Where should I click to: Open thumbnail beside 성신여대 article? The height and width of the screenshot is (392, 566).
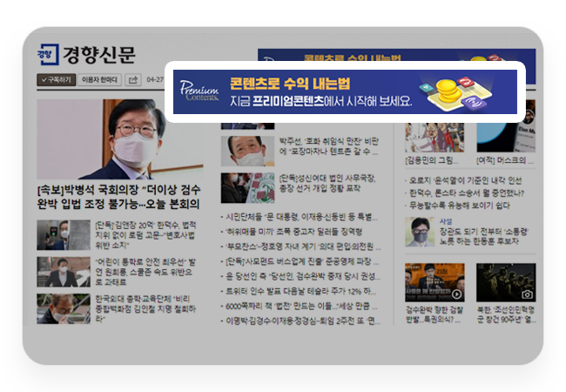(x=247, y=187)
